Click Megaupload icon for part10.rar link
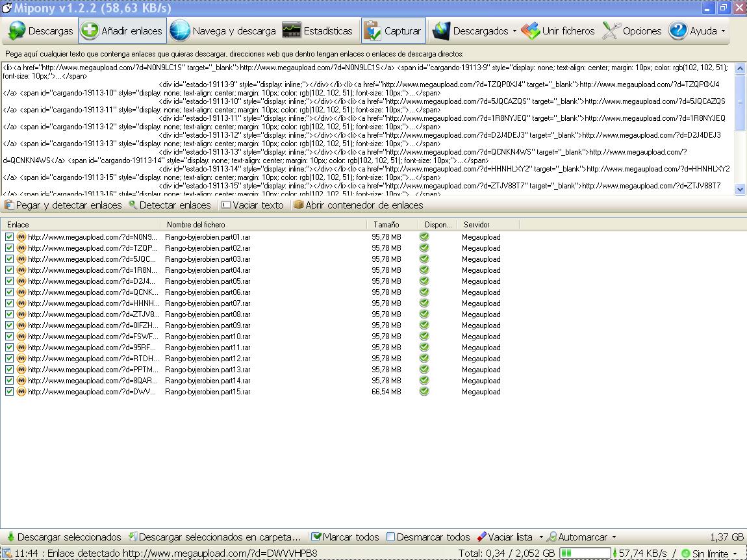The image size is (747, 560). (x=21, y=337)
